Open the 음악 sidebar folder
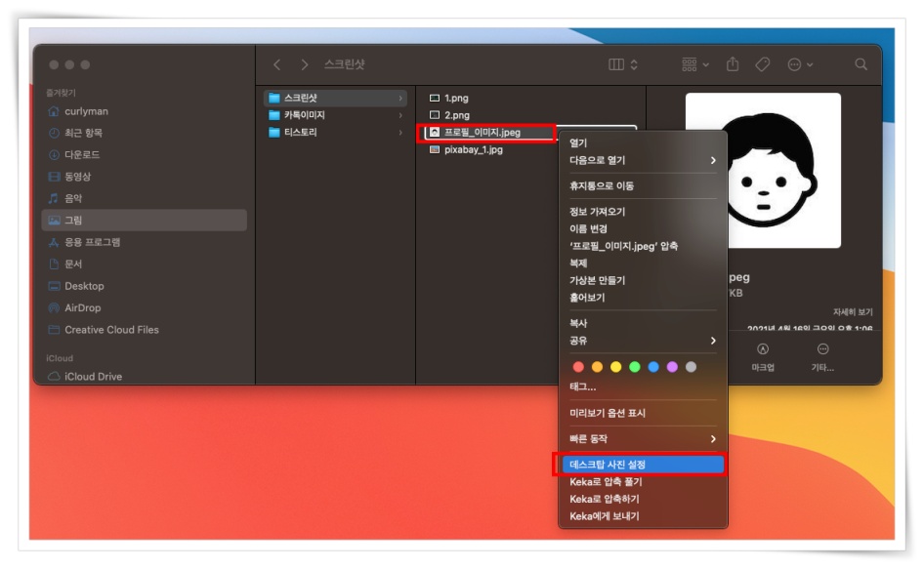 (x=145, y=198)
